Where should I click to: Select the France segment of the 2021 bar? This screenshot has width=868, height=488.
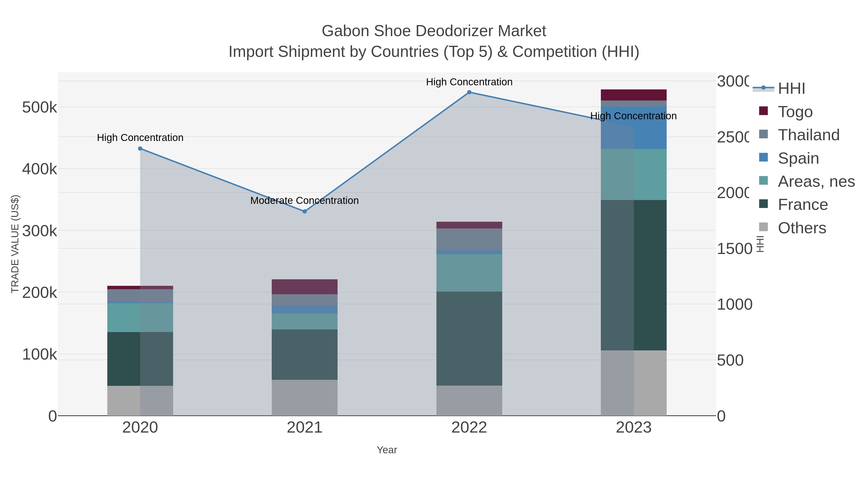coord(305,355)
